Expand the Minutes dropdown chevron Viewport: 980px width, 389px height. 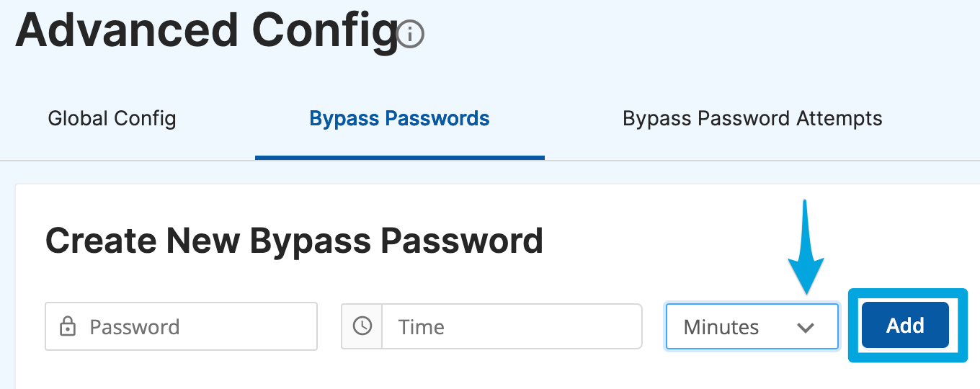coord(806,328)
